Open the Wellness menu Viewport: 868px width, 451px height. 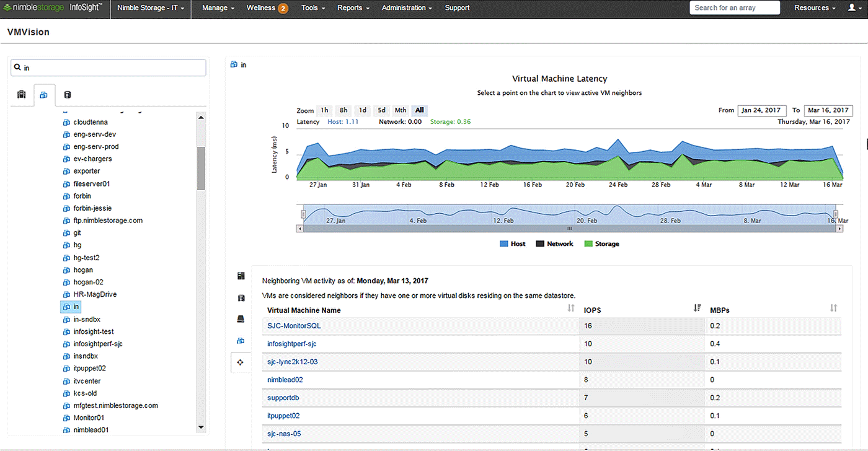click(267, 8)
